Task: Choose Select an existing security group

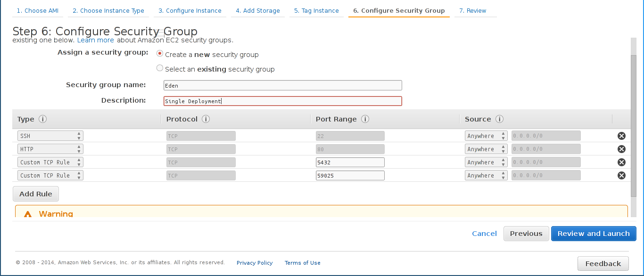Action: click(160, 68)
